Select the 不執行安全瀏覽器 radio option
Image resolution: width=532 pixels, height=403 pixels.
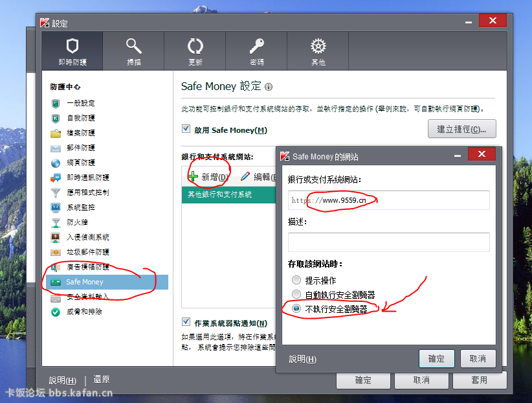[296, 308]
